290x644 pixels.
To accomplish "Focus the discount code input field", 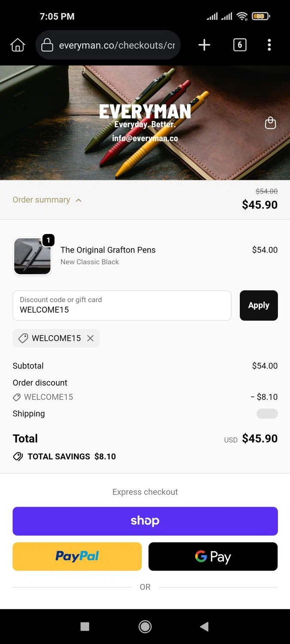I will (122, 305).
